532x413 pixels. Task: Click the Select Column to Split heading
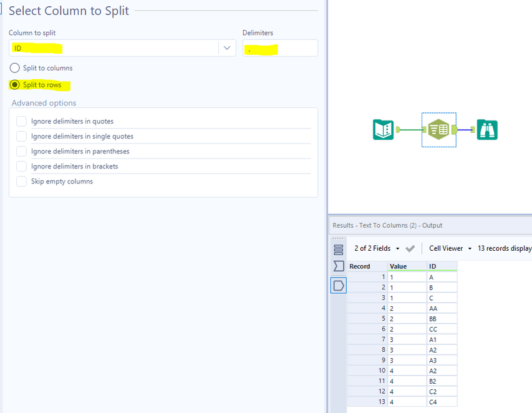click(x=69, y=11)
